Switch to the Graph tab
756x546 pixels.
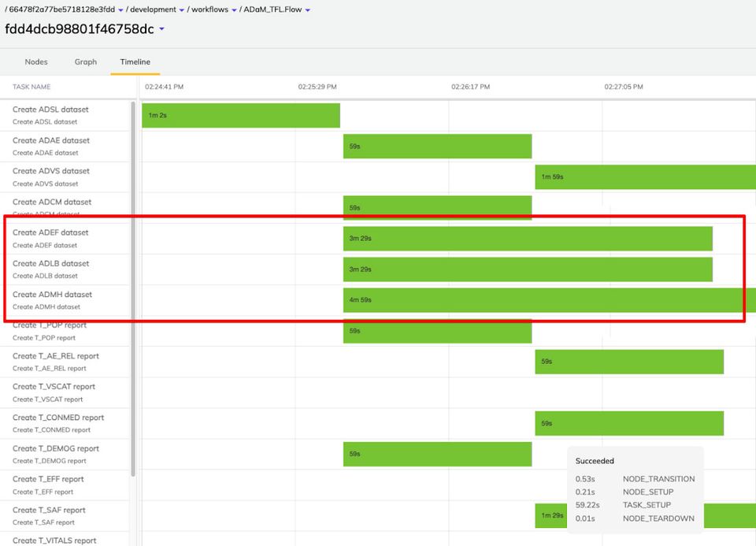(x=85, y=61)
